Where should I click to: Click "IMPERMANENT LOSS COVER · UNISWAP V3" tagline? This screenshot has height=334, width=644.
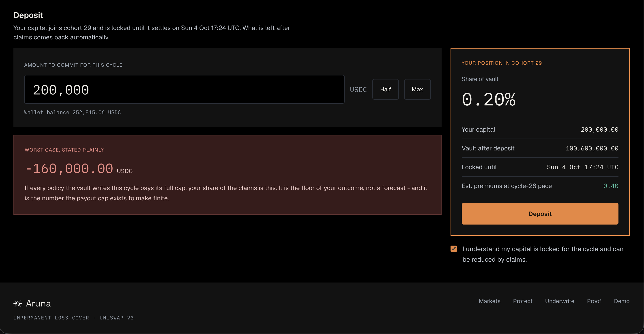pos(73,318)
